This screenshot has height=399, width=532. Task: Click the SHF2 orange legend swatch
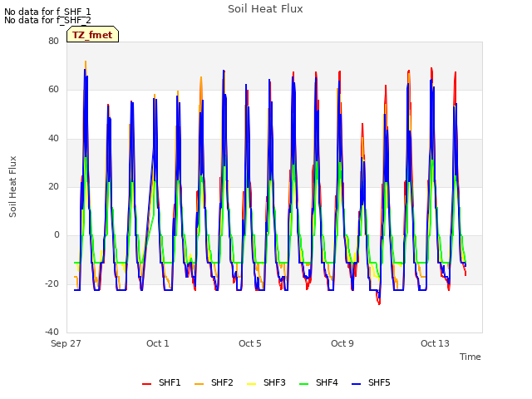tap(199, 383)
